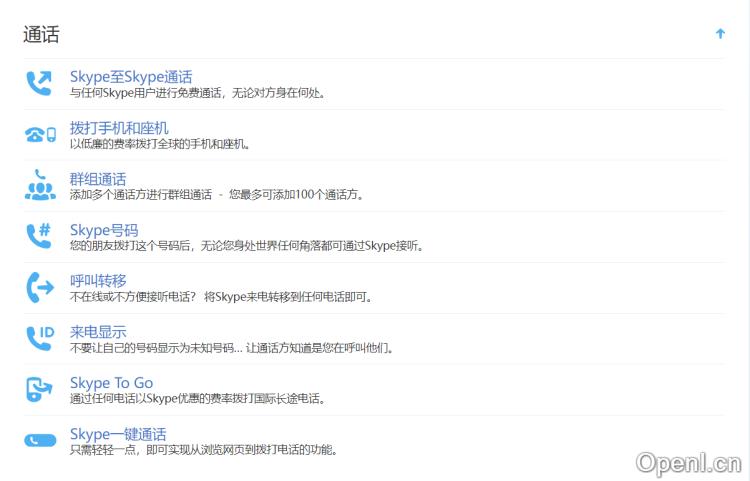Screen dimensions: 750x481
Task: Click the call forwarding arrow phone icon
Action: [x=40, y=287]
